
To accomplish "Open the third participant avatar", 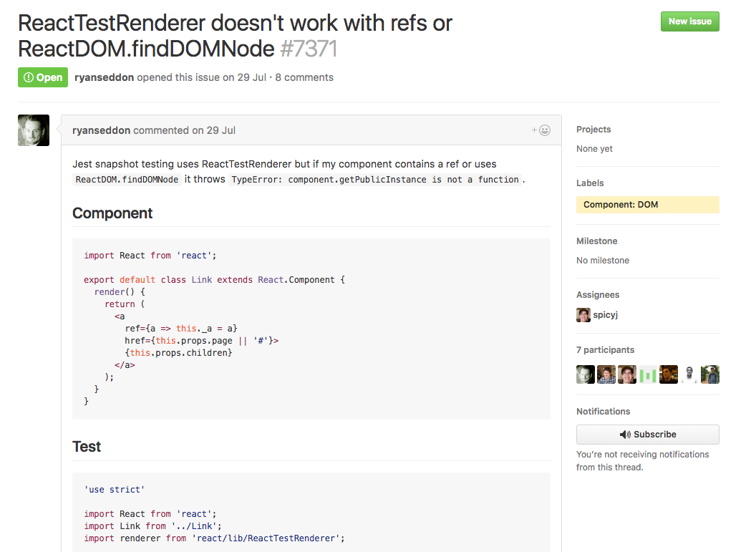I will tap(627, 374).
